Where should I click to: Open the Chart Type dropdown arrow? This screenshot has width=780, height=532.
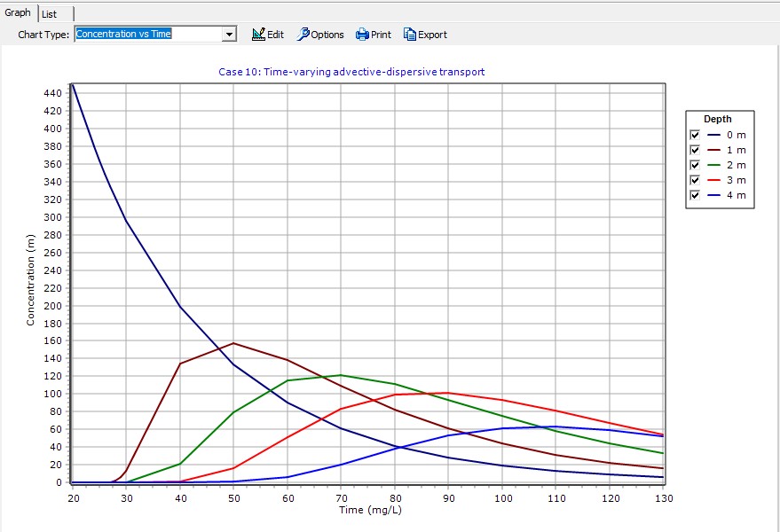(x=230, y=35)
